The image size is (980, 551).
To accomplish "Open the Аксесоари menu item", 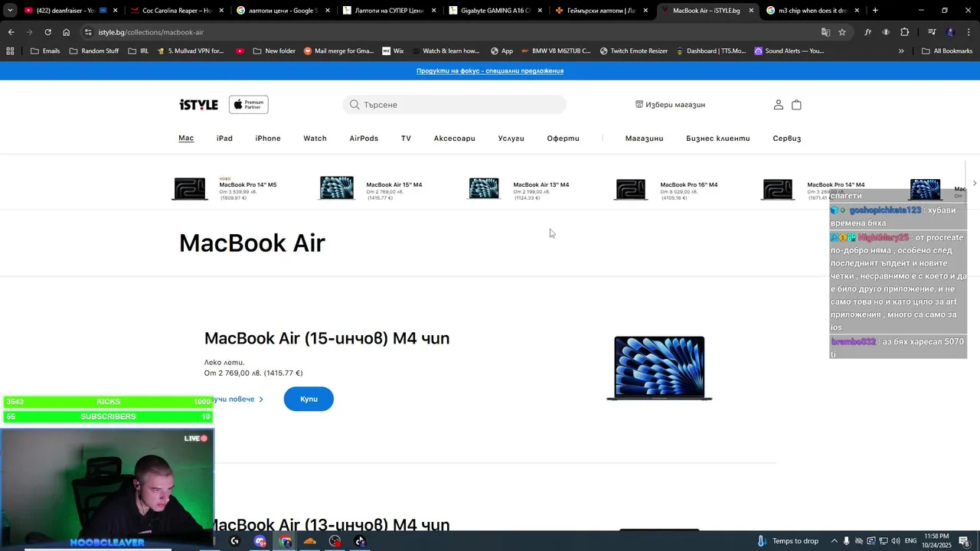I will pos(455,139).
